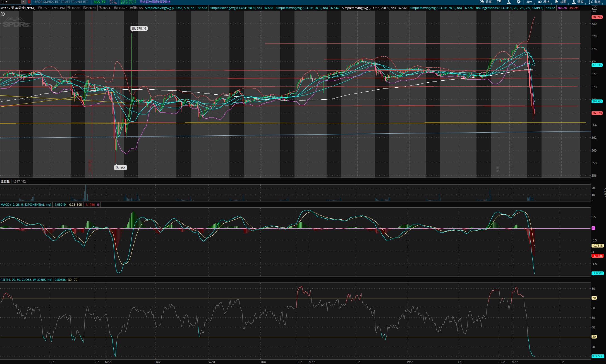The width and height of the screenshot is (606, 364).
Task: Click the info exclamation icon on the chart
Action: click(3, 14)
